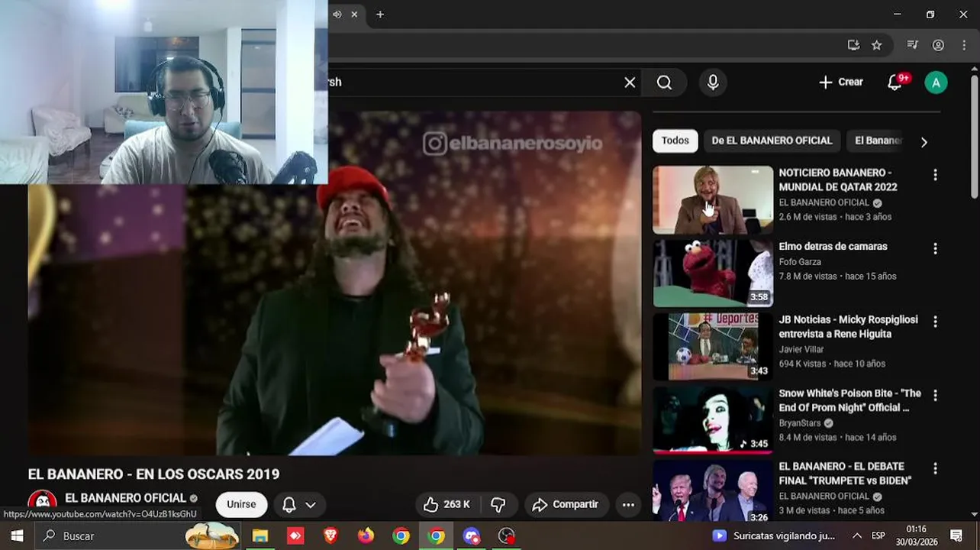Viewport: 980px width, 550px height.
Task: Select the Todos filter chip
Action: [675, 141]
